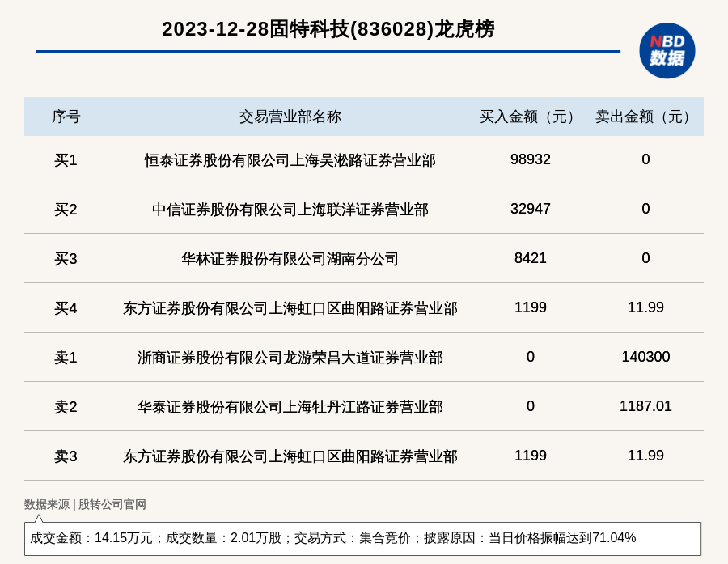The width and height of the screenshot is (728, 564).
Task: Click the NBD数据 logo badge
Action: pyautogui.click(x=667, y=51)
